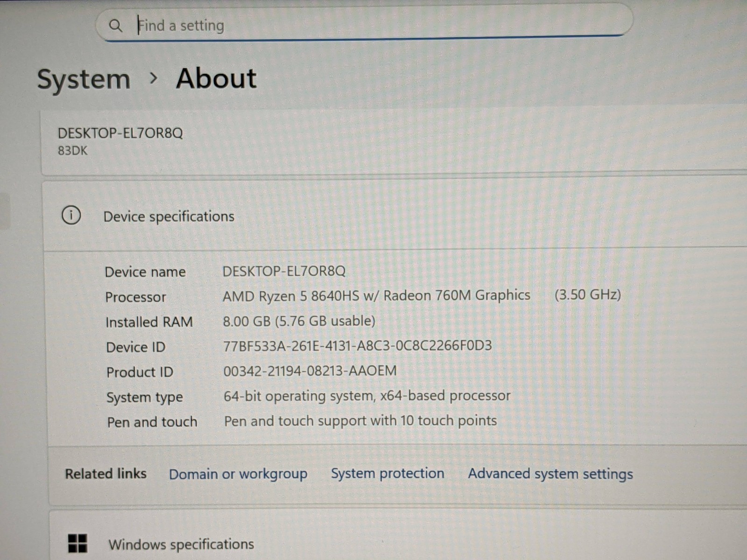
Task: Click the Product ID label
Action: point(140,372)
